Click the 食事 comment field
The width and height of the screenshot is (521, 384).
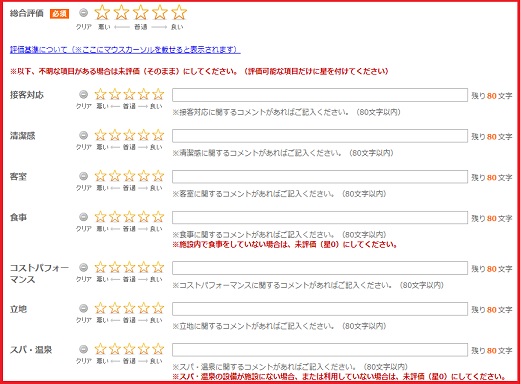tap(320, 218)
